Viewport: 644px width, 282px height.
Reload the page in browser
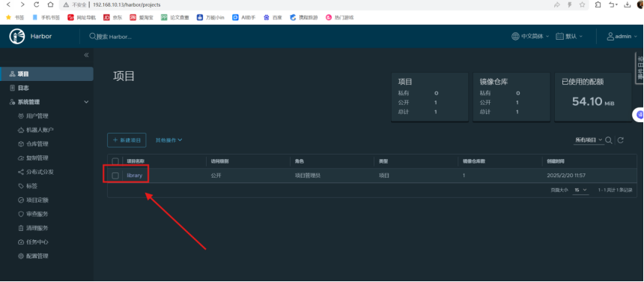point(36,4)
